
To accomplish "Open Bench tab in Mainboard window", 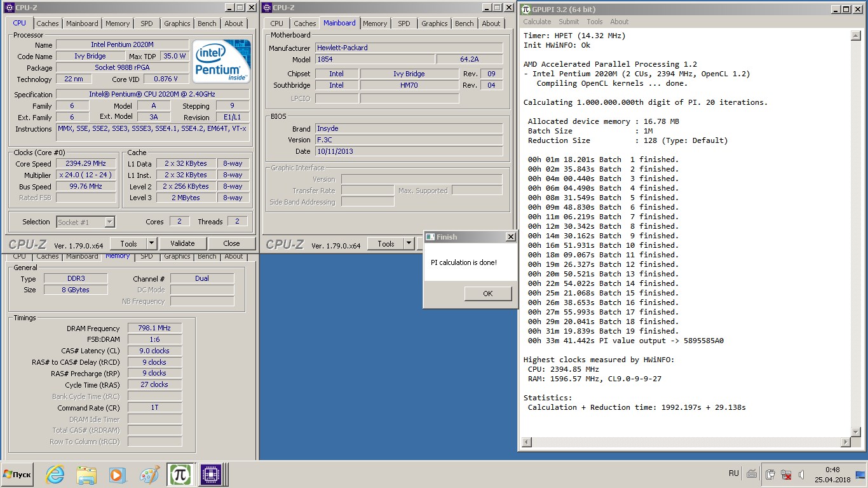I will pos(465,24).
